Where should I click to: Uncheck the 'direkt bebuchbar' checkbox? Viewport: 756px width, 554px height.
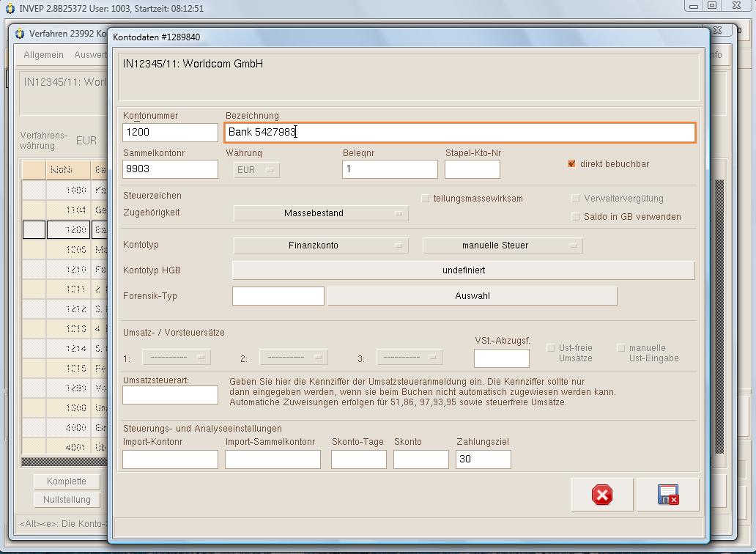point(571,164)
